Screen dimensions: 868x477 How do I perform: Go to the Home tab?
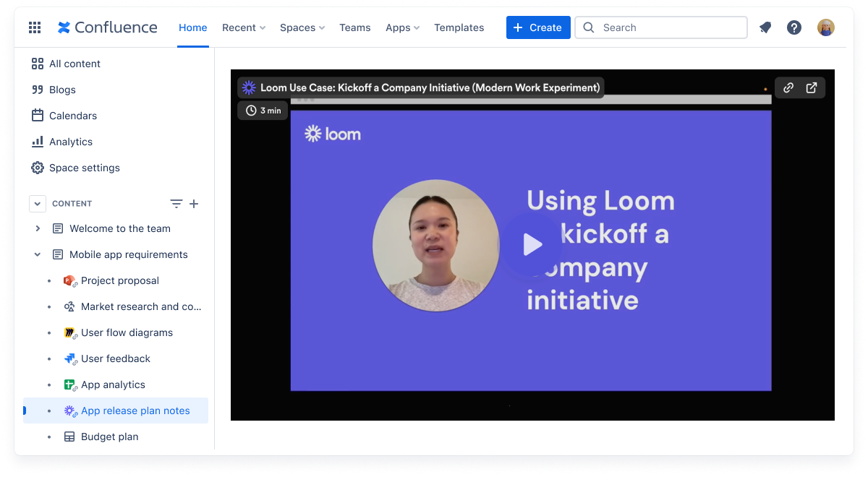[193, 27]
